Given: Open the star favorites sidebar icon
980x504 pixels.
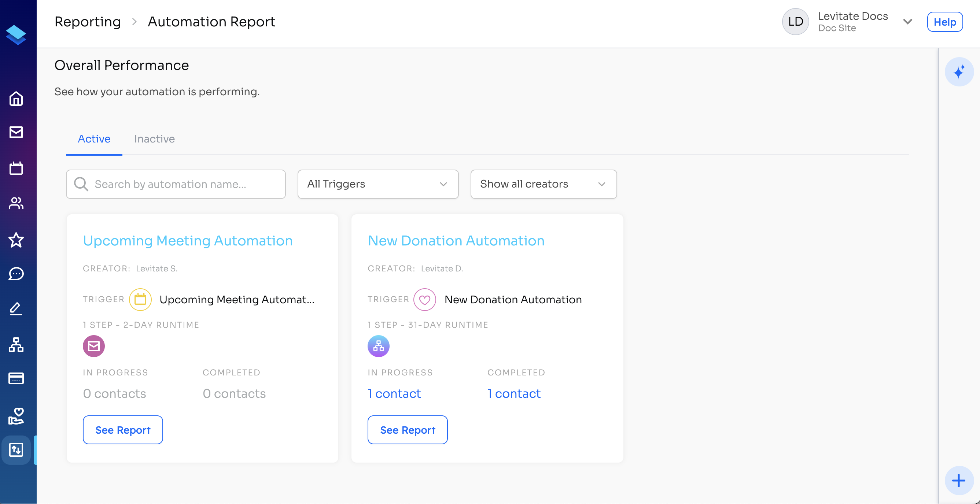Looking at the screenshot, I should coord(16,240).
